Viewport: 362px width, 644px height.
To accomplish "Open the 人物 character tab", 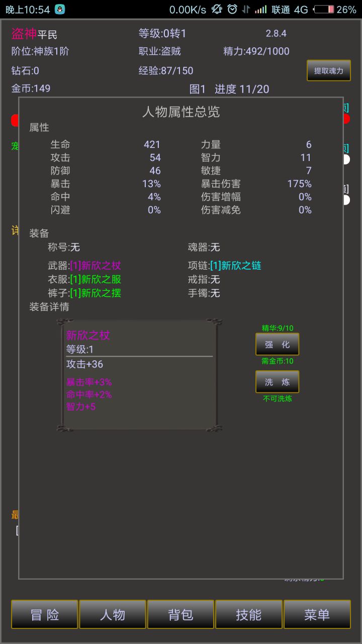I will pos(113,614).
